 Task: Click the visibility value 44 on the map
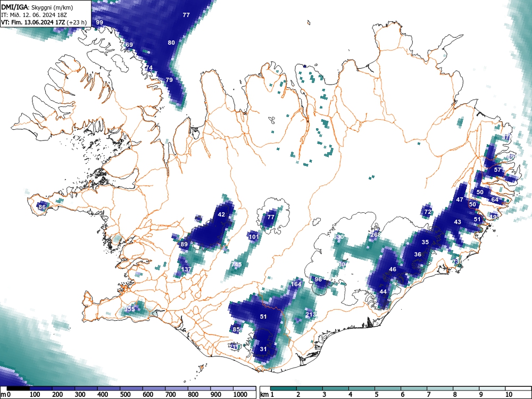(x=383, y=292)
